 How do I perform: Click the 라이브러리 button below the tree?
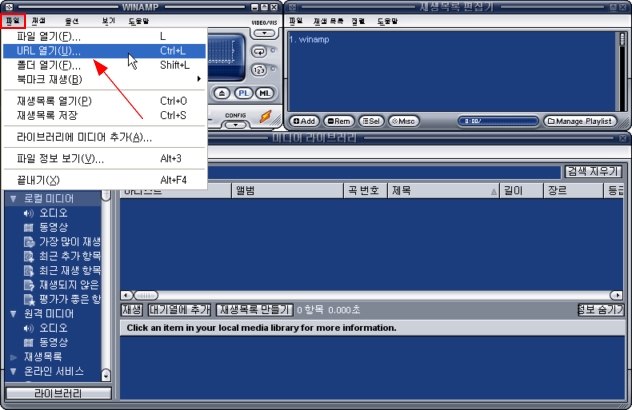[x=58, y=393]
